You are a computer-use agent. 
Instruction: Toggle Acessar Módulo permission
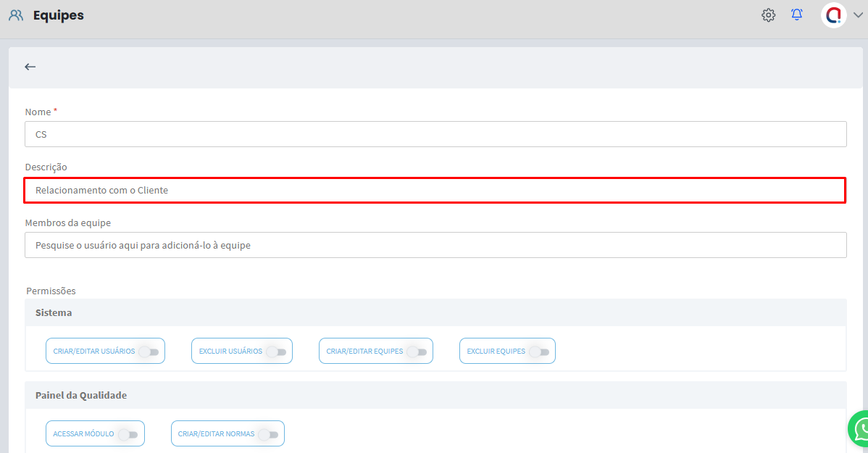(x=128, y=434)
